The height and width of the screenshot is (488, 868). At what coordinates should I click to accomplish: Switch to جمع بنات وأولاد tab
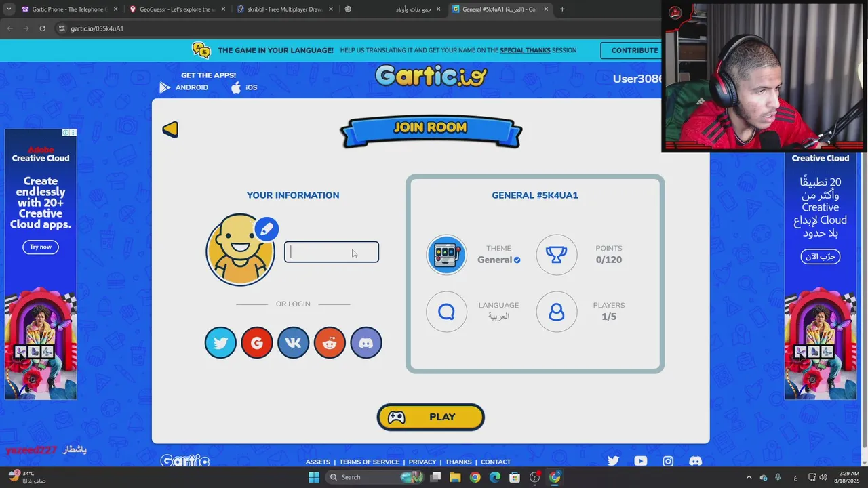click(392, 9)
